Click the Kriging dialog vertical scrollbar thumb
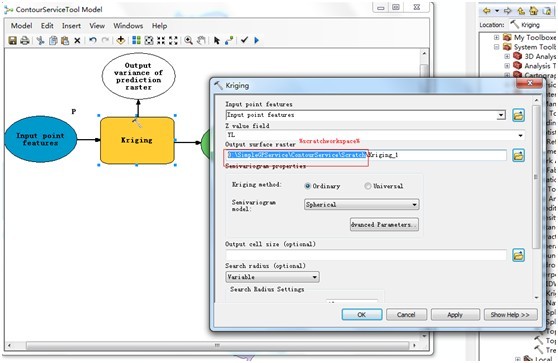 (536, 176)
